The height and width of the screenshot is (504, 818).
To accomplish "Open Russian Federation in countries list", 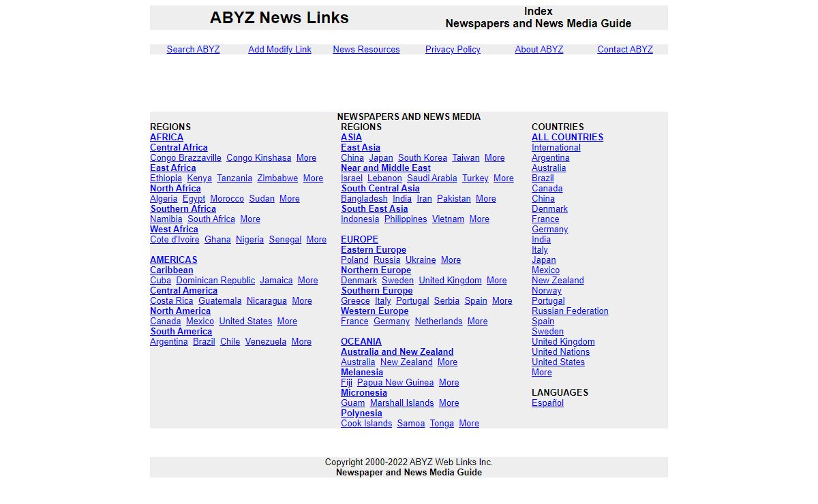I will 570,311.
